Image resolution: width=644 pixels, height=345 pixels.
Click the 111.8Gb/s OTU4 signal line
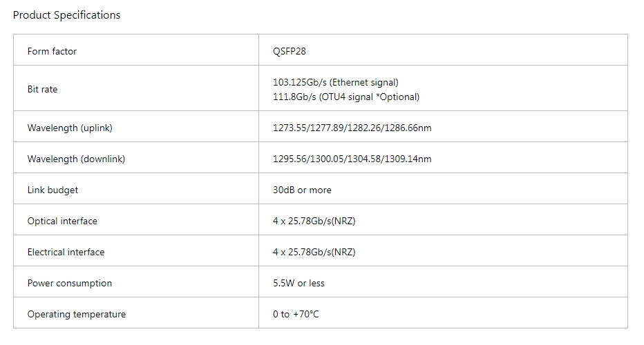[x=346, y=97]
